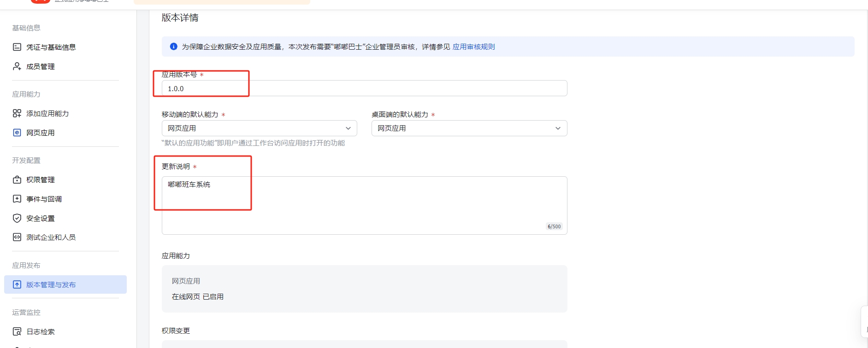Click the 凭证与基础信息 sidebar icon
The width and height of the screenshot is (868, 348).
(x=17, y=47)
